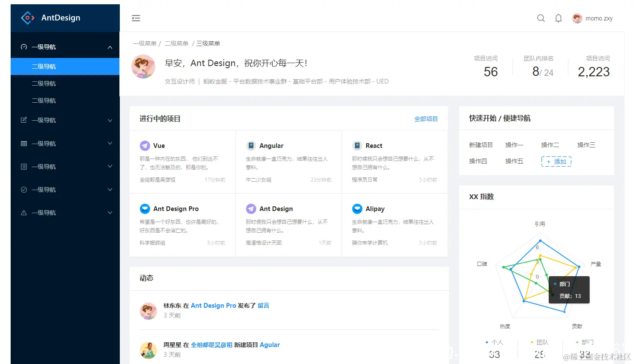Click the Ant Design paper-plane logo
Screen dimensions: 634x364
click(251, 208)
